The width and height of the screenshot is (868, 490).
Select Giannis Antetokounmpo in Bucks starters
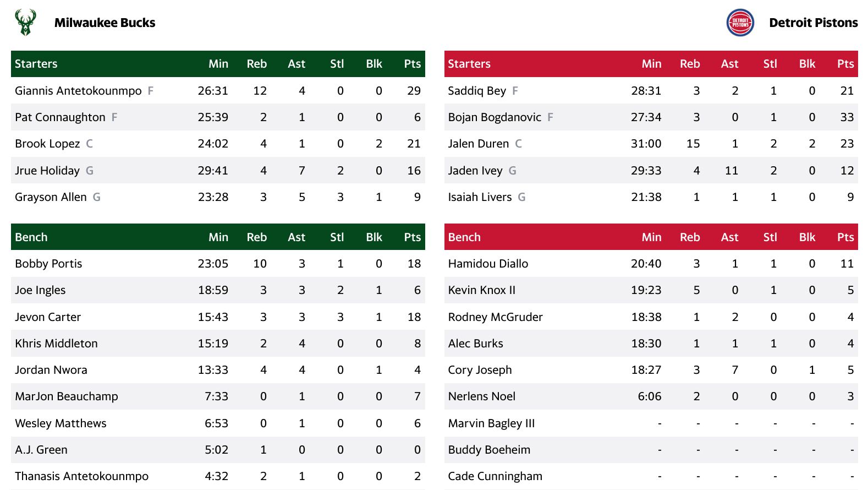78,91
